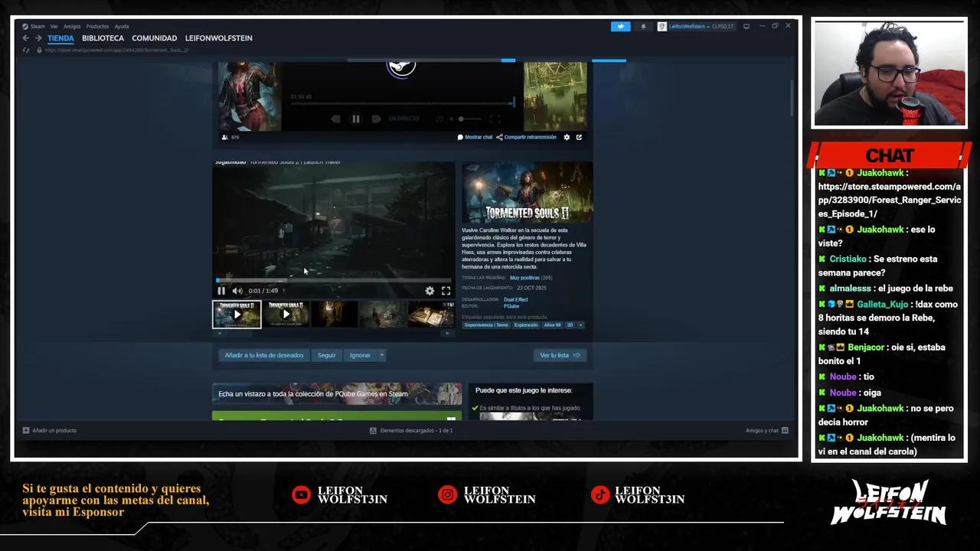This screenshot has height=551, width=980.
Task: Select the first trailer thumbnail
Action: [237, 315]
